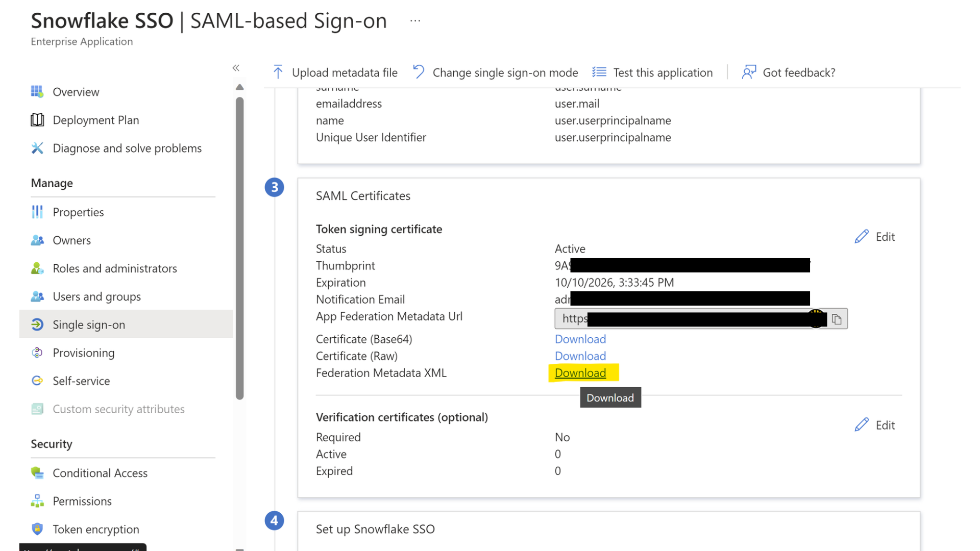The height and width of the screenshot is (551, 980).
Task: Click the Overview grid icon
Action: point(37,92)
